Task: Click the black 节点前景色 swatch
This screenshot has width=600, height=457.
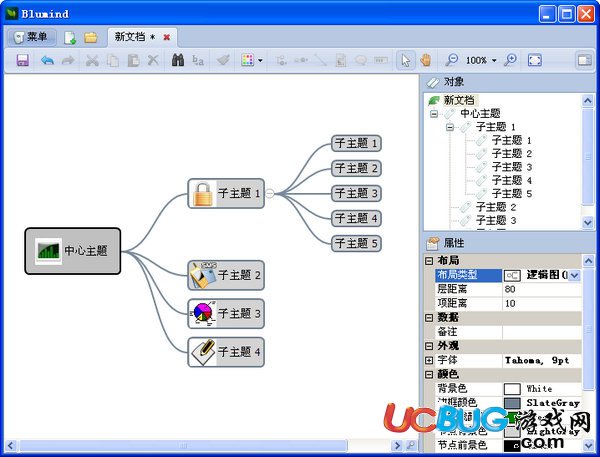Action: click(512, 446)
